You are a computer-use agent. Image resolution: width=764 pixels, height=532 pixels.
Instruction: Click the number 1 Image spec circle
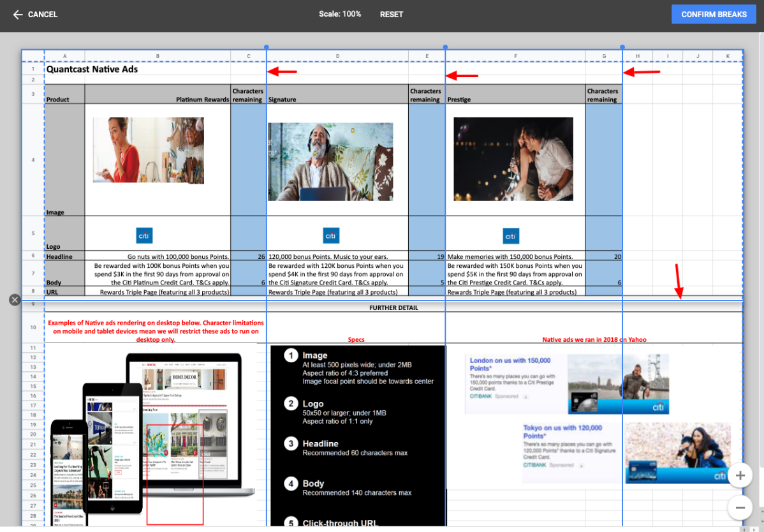pos(291,356)
